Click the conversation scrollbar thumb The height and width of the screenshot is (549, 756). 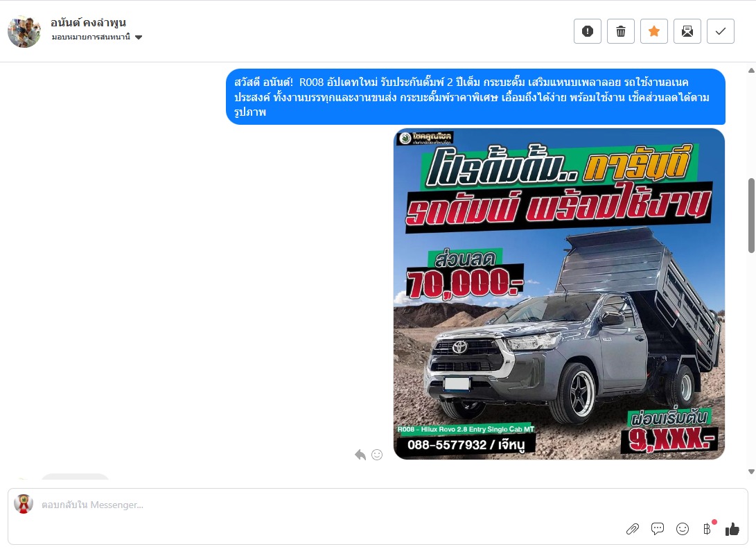751,215
